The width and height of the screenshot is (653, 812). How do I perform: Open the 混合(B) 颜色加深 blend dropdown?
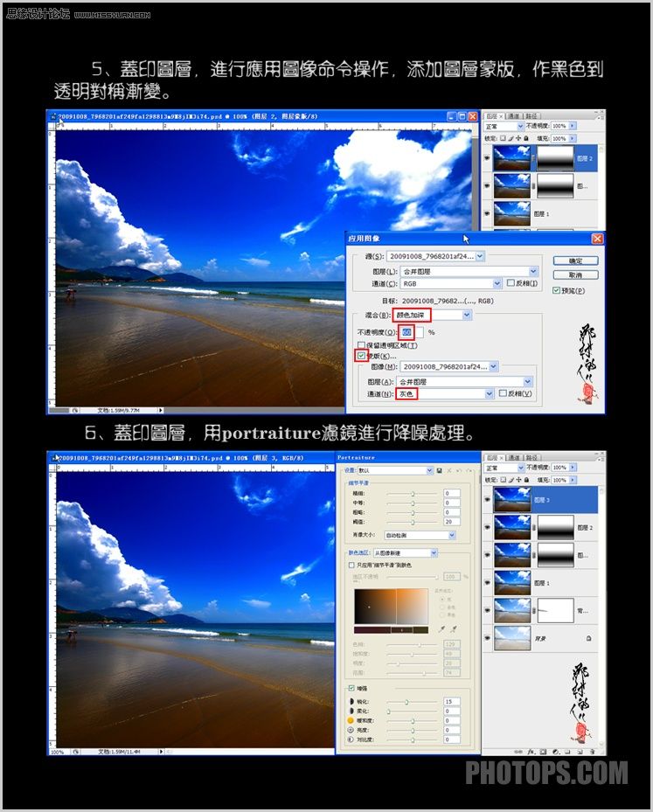[432, 315]
